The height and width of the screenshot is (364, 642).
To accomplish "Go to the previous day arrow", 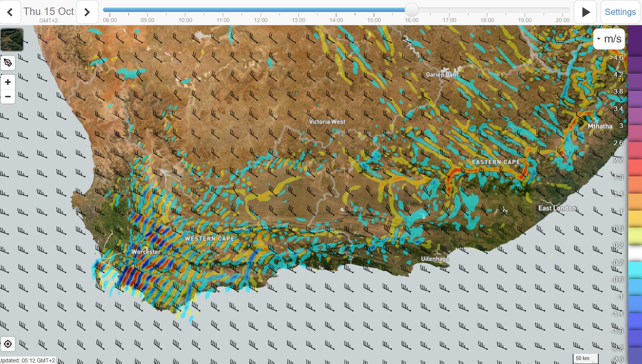I will point(10,12).
